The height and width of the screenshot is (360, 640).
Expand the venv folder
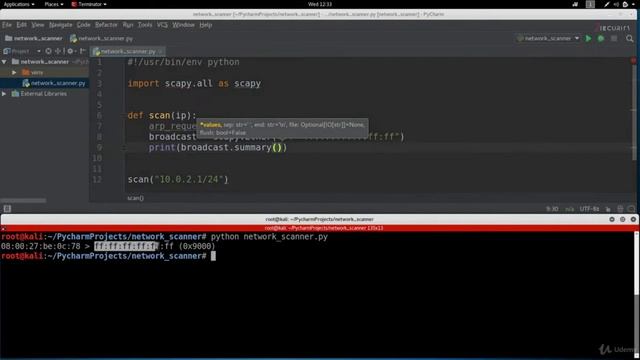point(14,72)
